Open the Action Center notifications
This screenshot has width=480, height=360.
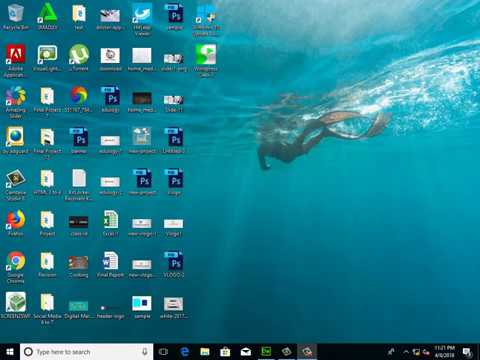pos(467,352)
